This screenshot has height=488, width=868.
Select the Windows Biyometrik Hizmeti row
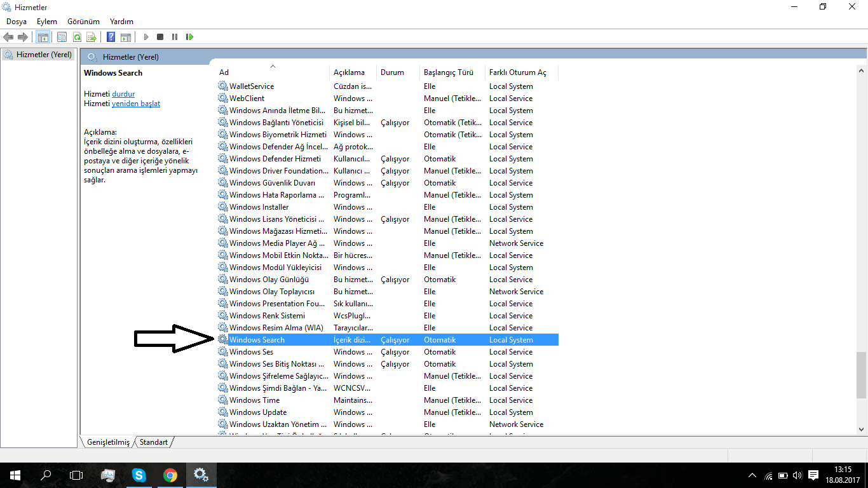388,135
